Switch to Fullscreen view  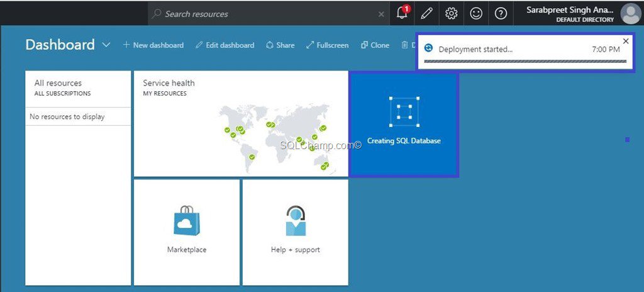click(x=327, y=45)
